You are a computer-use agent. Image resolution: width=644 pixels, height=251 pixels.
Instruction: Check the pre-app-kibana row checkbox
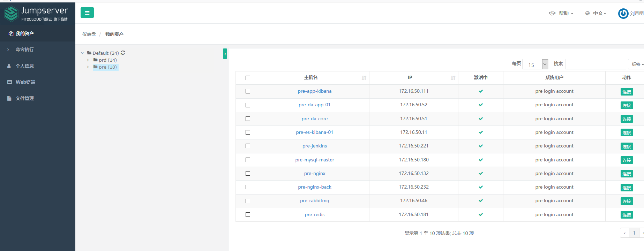[x=248, y=91]
